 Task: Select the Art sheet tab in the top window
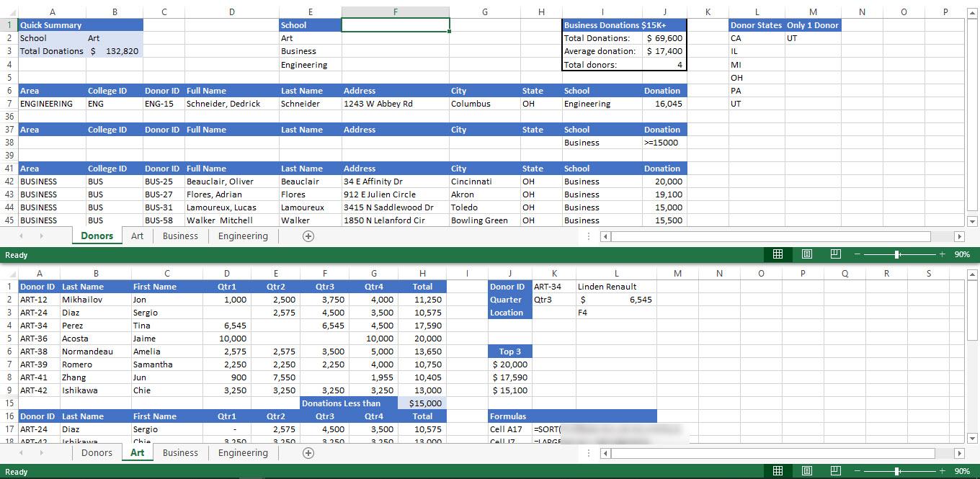point(137,236)
